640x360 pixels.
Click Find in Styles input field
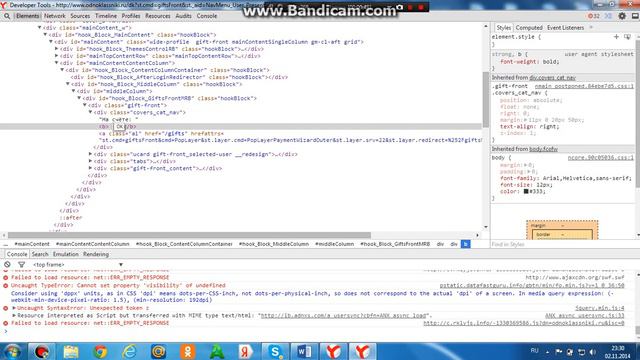[x=563, y=244]
